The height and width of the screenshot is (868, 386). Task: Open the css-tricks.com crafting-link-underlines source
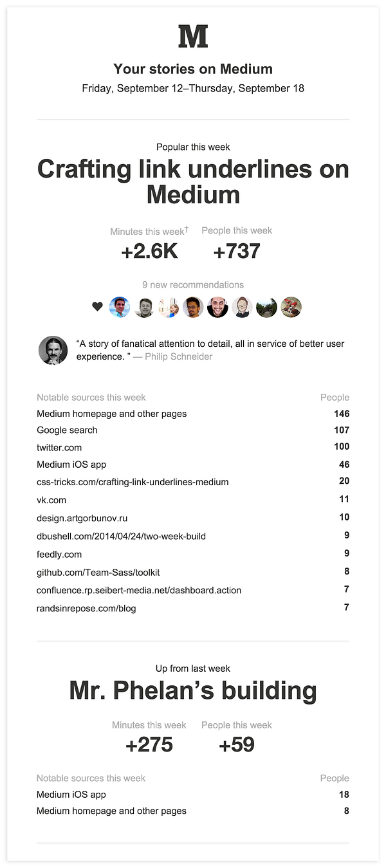[133, 482]
